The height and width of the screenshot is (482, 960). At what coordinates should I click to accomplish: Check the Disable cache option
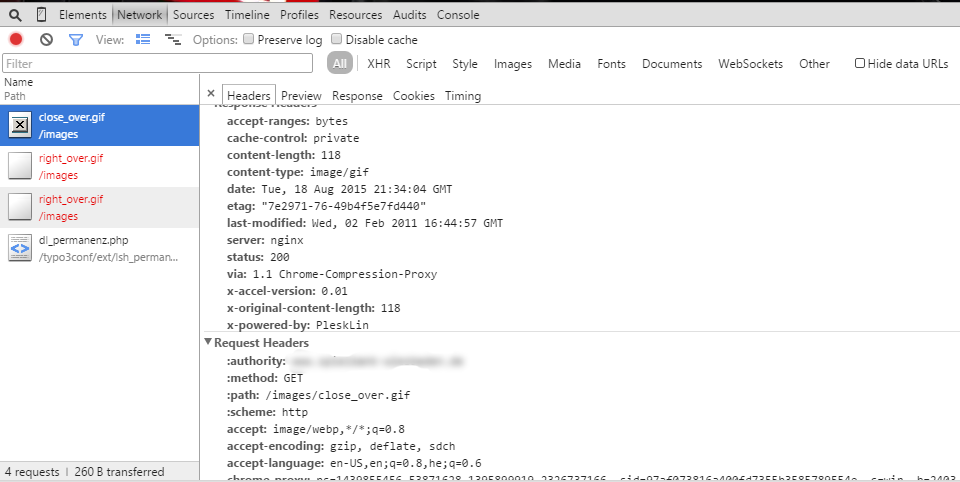coord(337,40)
